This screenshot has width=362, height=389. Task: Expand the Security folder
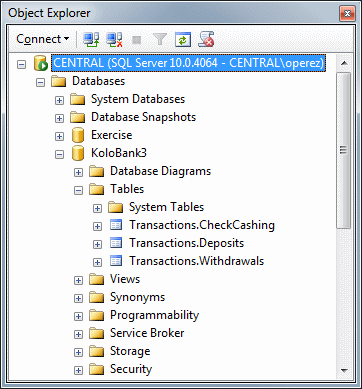[x=78, y=371]
